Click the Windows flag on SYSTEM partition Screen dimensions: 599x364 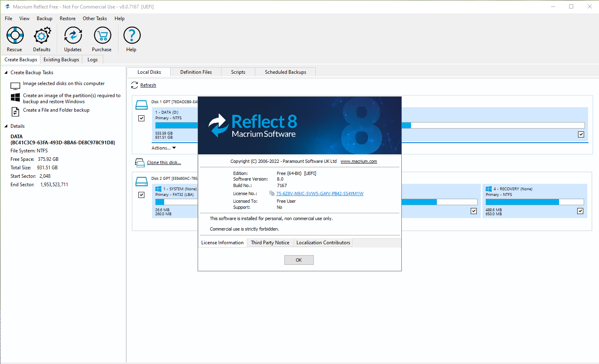coord(158,189)
